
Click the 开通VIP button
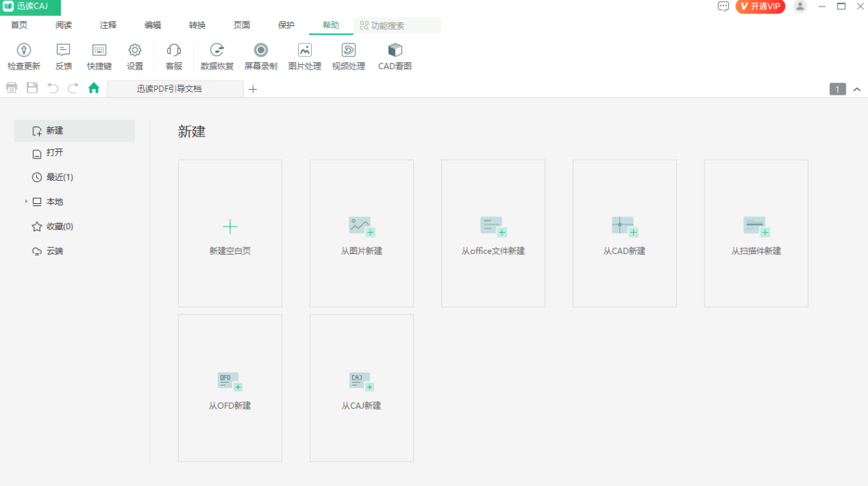[760, 7]
